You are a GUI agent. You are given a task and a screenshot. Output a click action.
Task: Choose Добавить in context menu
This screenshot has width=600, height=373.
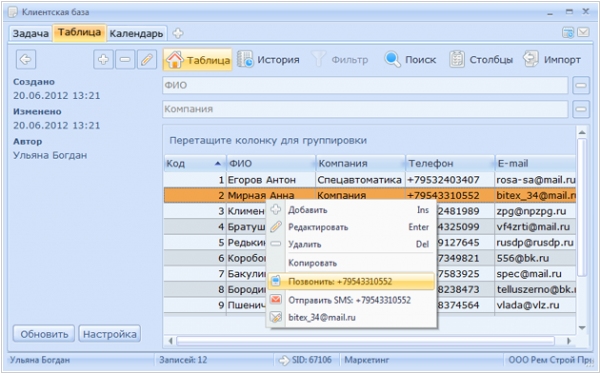(352, 210)
